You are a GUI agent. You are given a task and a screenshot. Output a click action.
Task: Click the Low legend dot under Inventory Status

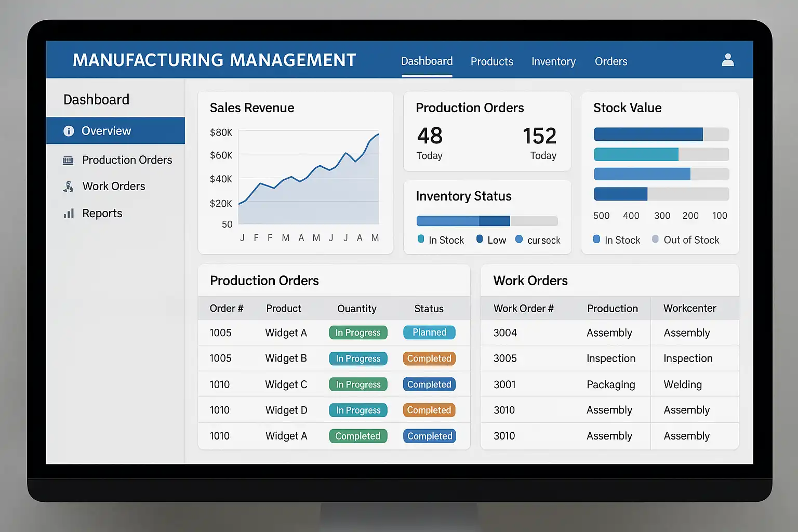[480, 239]
